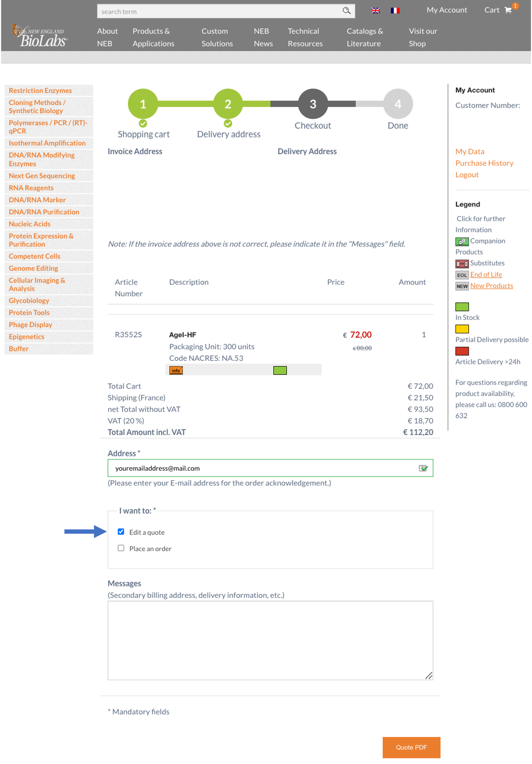
Task: Open the NEB News menu
Action: [x=263, y=37]
